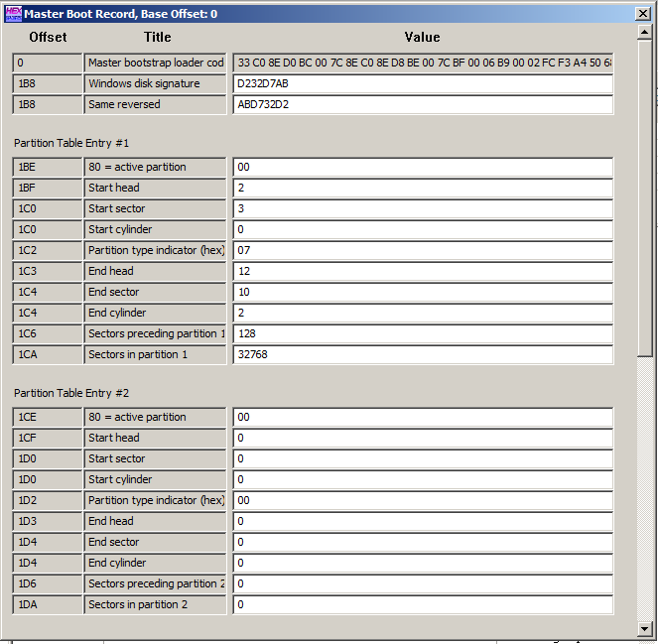Viewport: 658px width, 644px height.
Task: Click the Sectors in partition 1 field
Action: coord(423,354)
